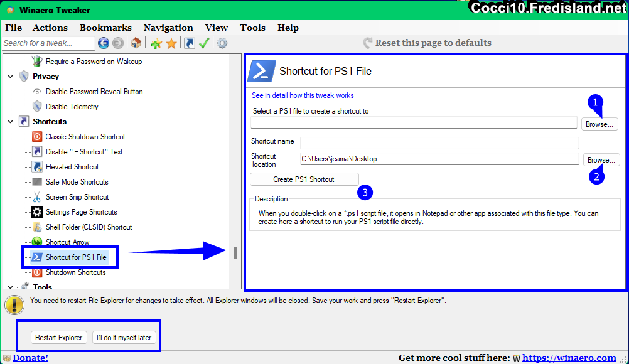
Task: Open bookmarks via the orange star icon
Action: (x=171, y=43)
